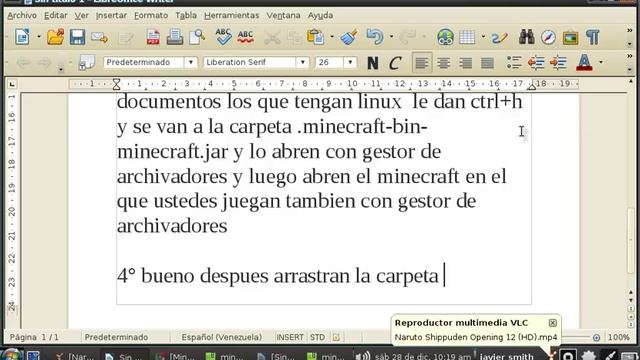
Task: Click the document modified indicator icon
Action: click(x=336, y=338)
